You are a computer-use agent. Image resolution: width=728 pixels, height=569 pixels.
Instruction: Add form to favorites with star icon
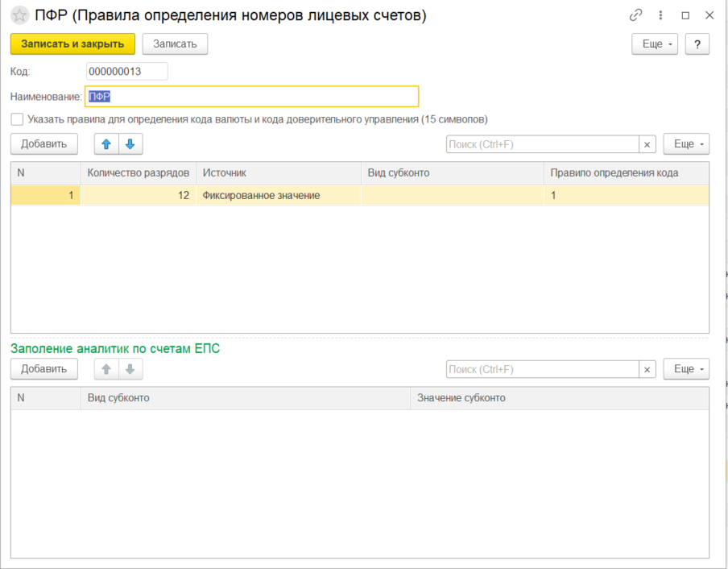[x=19, y=15]
